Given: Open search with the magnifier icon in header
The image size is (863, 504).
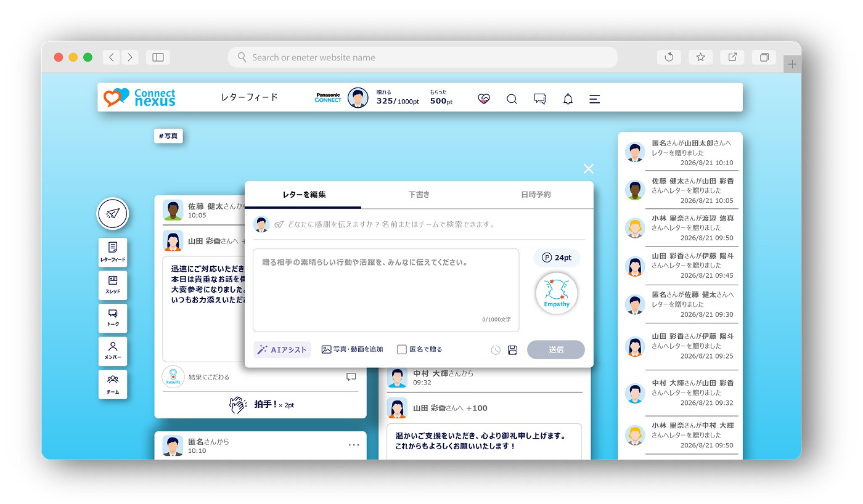Looking at the screenshot, I should 512,99.
